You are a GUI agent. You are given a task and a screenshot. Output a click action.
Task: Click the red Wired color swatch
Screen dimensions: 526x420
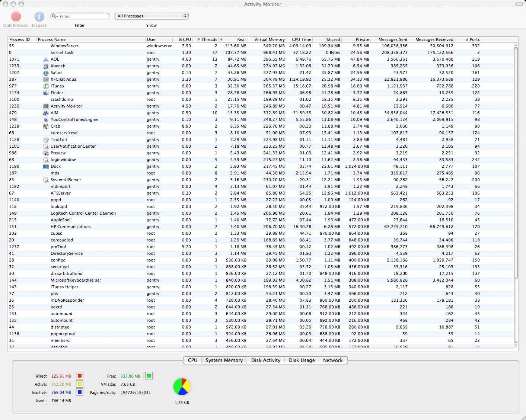pyautogui.click(x=80, y=376)
